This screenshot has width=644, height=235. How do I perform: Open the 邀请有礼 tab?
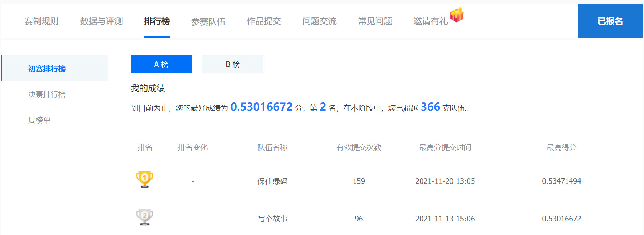point(431,21)
